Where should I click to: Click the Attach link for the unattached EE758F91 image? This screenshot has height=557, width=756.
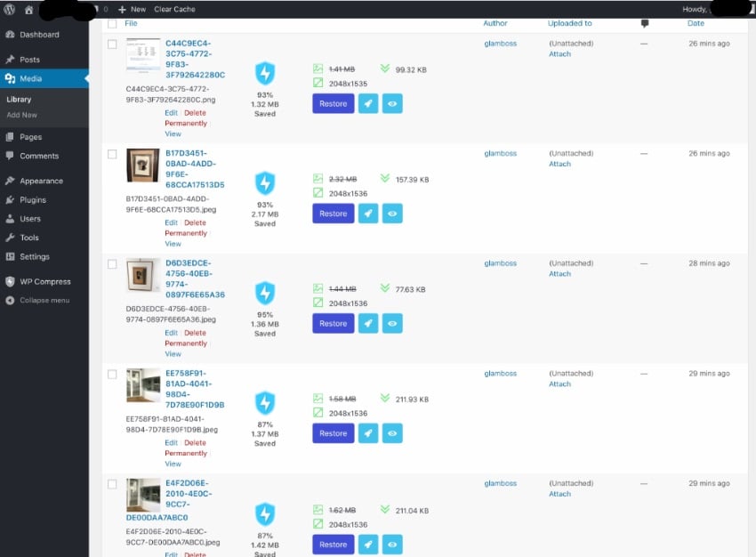pyautogui.click(x=559, y=383)
